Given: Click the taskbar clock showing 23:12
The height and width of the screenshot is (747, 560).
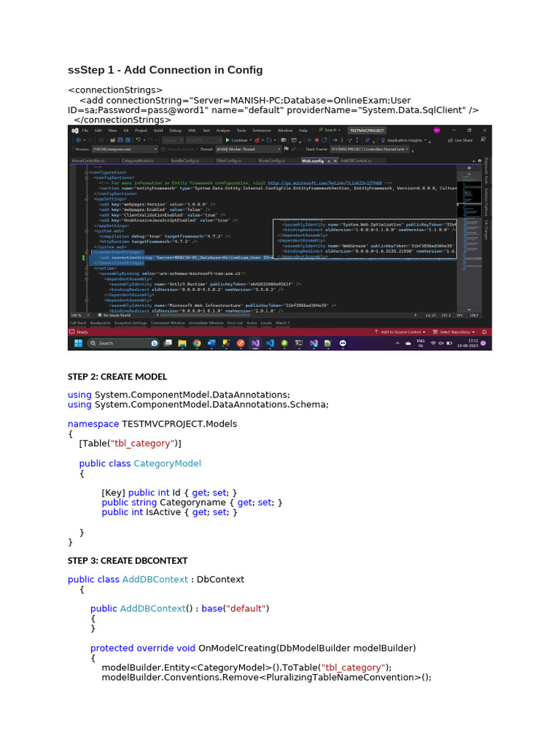Looking at the screenshot, I should coord(467,343).
